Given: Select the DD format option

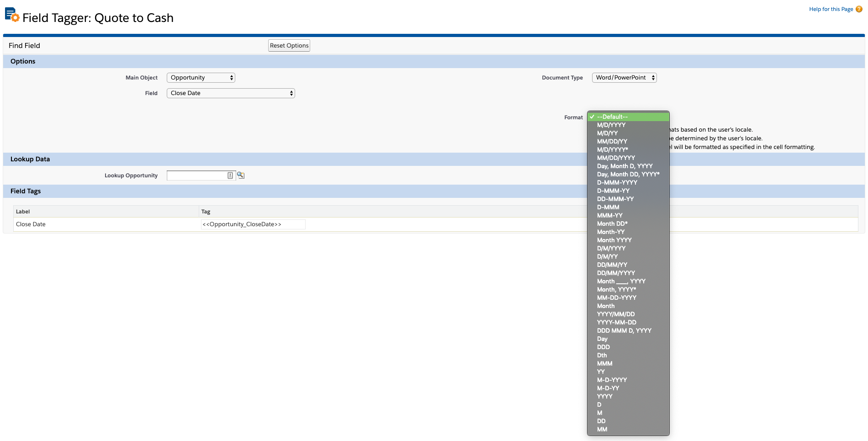Looking at the screenshot, I should pos(628,421).
